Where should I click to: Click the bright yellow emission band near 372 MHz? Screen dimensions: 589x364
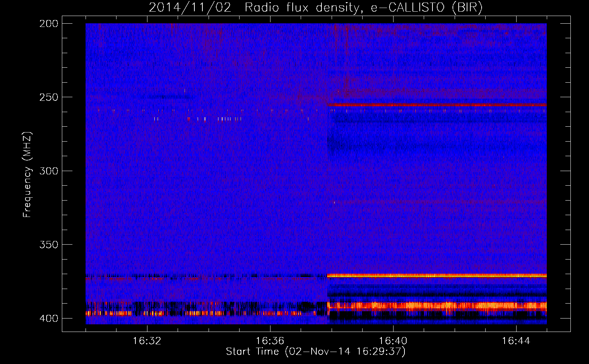tap(437, 276)
